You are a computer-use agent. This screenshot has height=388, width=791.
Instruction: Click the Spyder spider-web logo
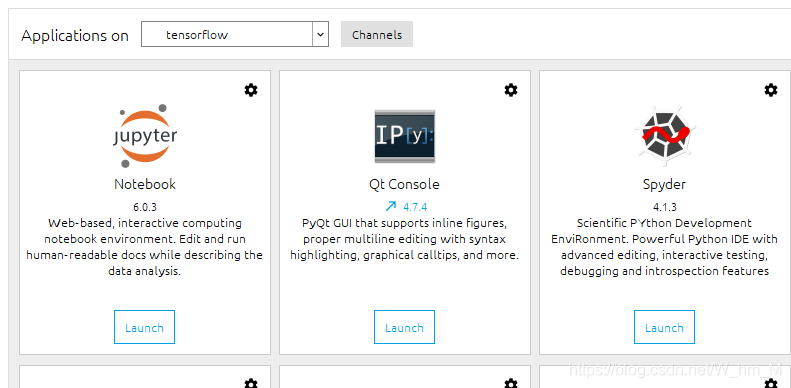tap(664, 136)
